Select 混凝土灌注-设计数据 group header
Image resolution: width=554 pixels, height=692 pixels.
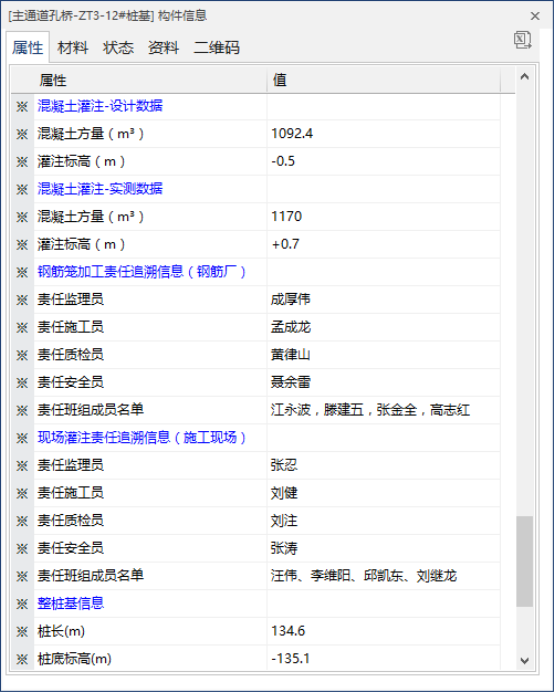coord(100,106)
